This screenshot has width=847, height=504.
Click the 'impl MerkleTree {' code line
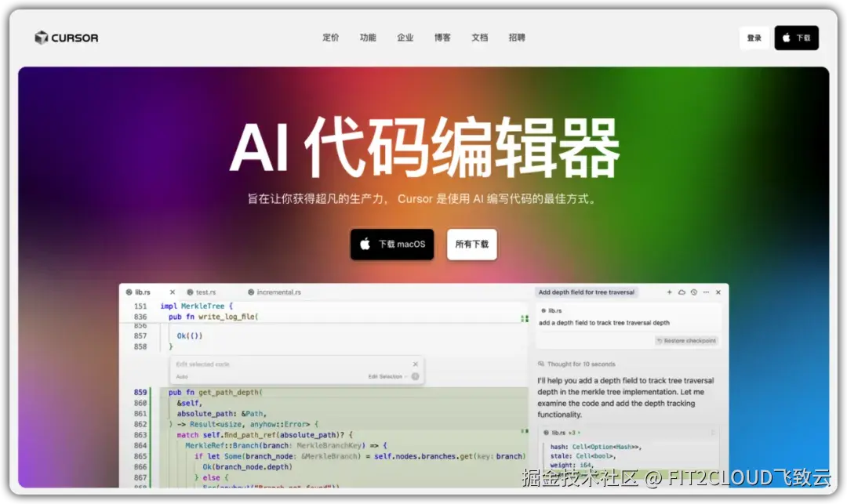(197, 306)
